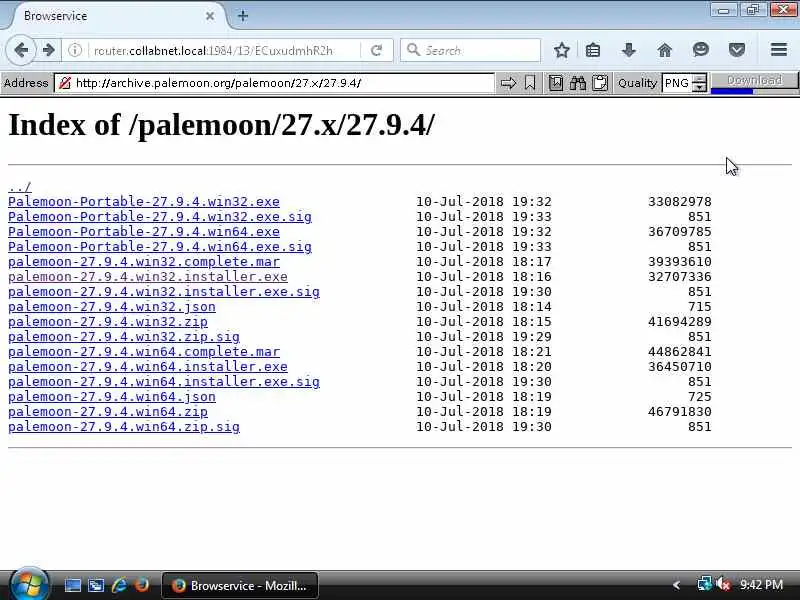Open the Windows Start orb
The height and width of the screenshot is (600, 800).
pyautogui.click(x=28, y=585)
